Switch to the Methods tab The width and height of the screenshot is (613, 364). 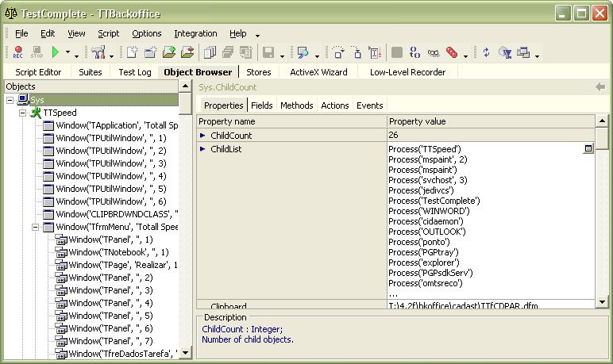296,105
